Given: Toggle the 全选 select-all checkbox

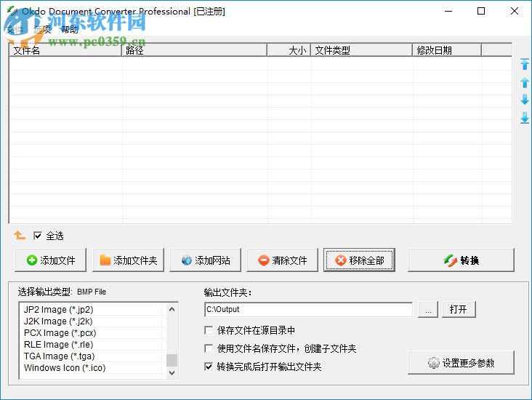Looking at the screenshot, I should coord(38,236).
